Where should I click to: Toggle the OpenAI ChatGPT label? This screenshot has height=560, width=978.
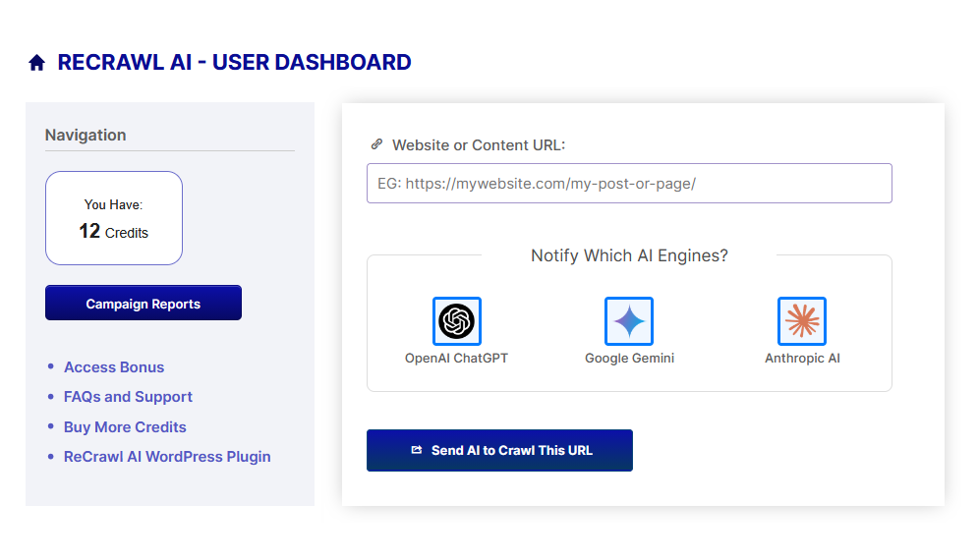(x=456, y=359)
